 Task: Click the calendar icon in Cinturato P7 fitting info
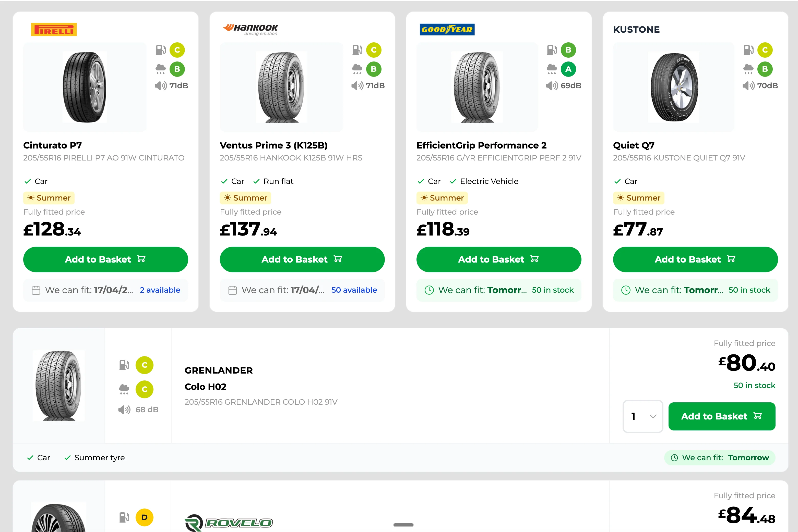[x=36, y=290]
